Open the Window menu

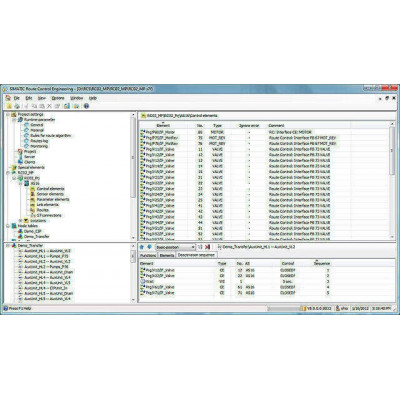(x=77, y=98)
